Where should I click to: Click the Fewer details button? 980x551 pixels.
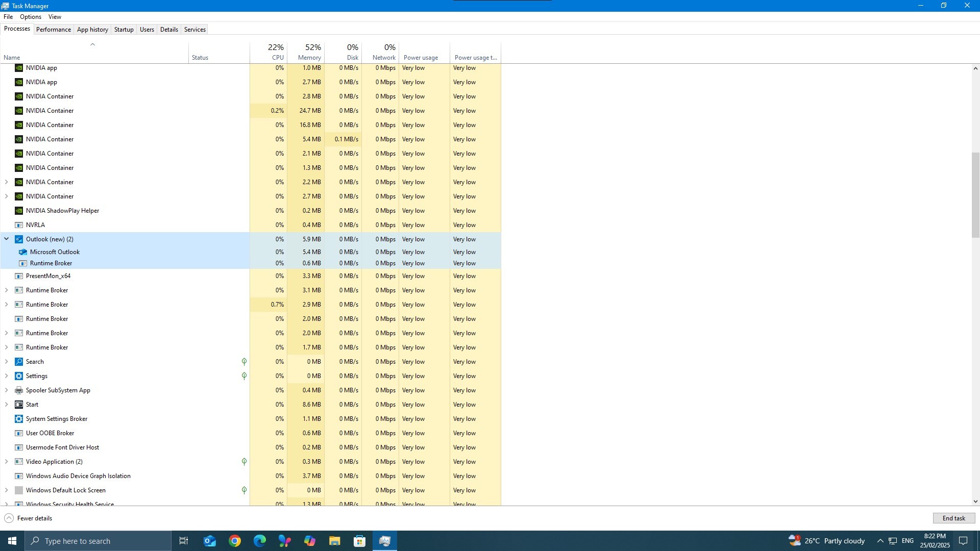[x=27, y=518]
